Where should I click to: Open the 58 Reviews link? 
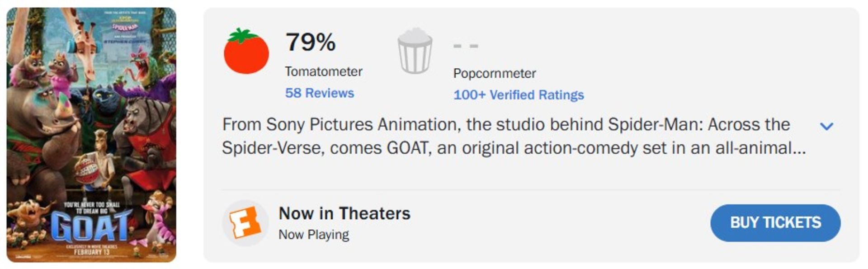(x=319, y=93)
